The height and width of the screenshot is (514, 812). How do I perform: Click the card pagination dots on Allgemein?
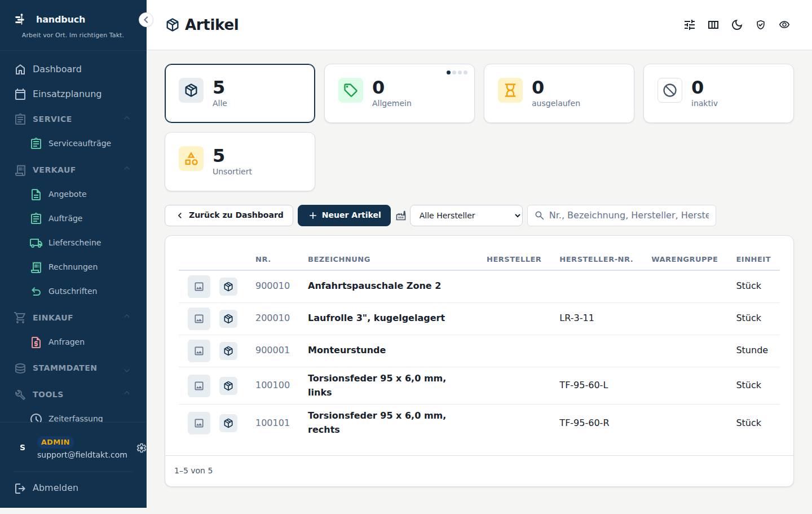(x=457, y=72)
